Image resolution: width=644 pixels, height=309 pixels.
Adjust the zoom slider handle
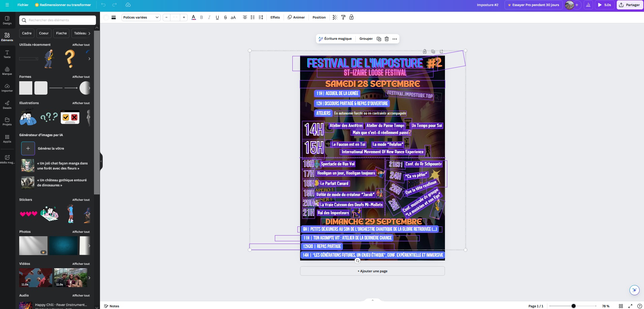tap(573, 306)
